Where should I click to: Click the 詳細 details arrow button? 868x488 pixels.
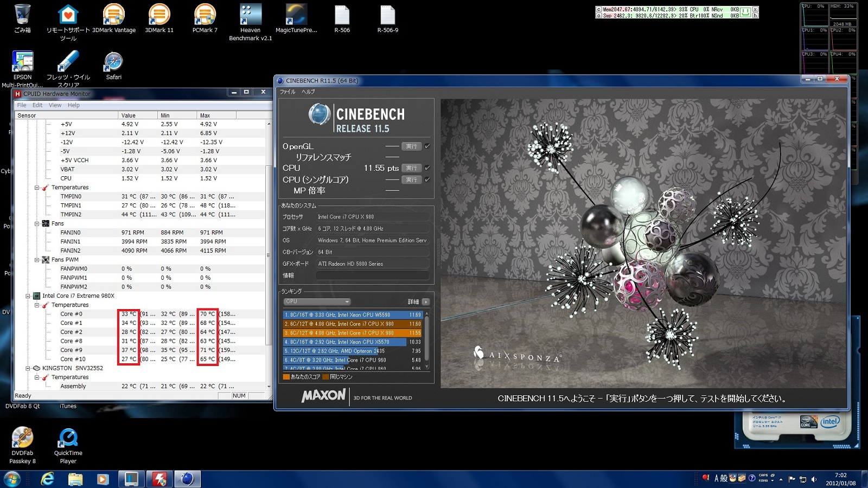426,302
